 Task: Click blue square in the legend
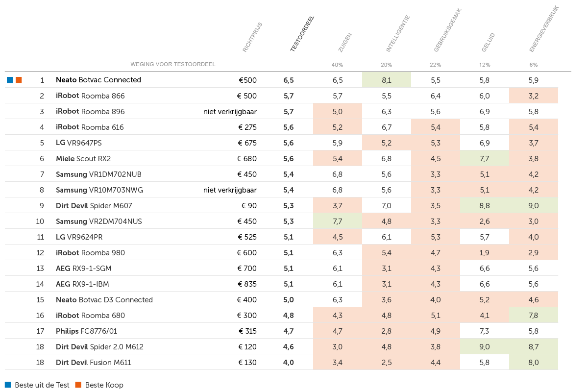(8, 385)
